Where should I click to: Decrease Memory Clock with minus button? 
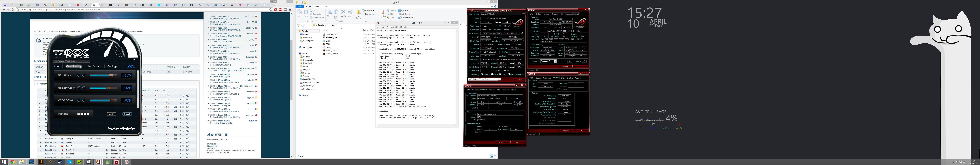click(x=78, y=88)
